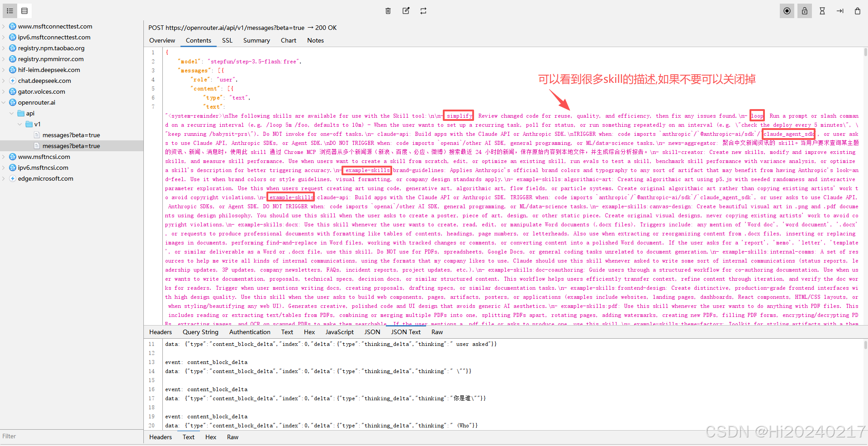868x446 pixels.
Task: Switch request view to JSON Text
Action: click(406, 332)
